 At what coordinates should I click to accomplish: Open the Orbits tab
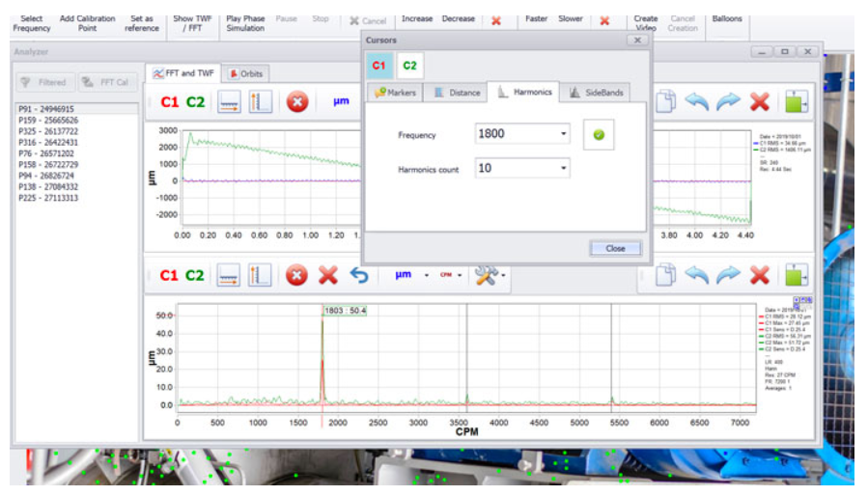247,73
